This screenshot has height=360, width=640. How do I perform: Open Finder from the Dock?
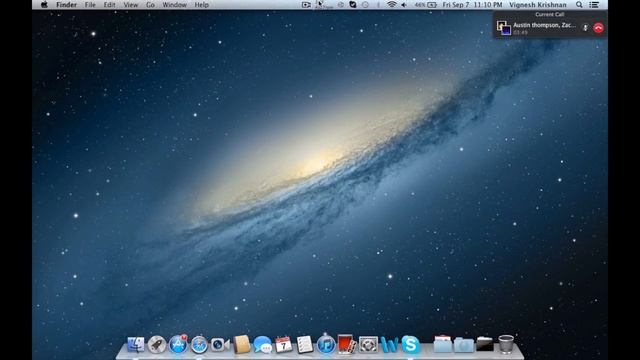(x=136, y=345)
